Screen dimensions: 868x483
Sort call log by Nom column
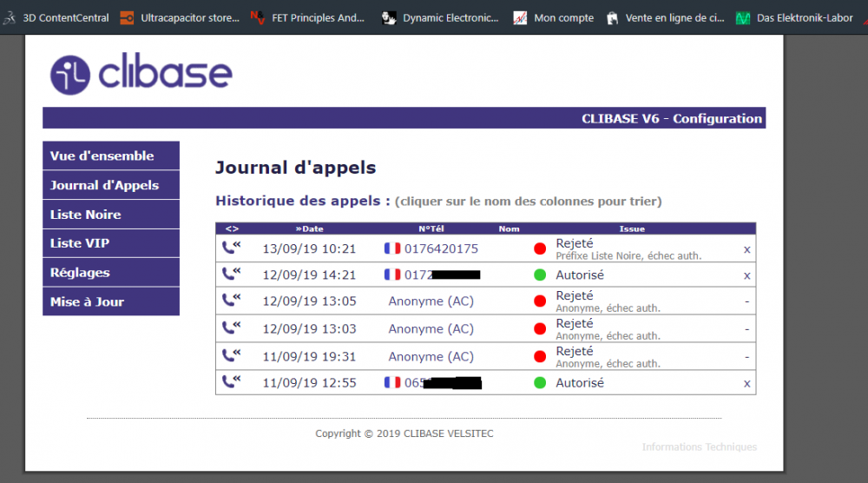coord(509,228)
